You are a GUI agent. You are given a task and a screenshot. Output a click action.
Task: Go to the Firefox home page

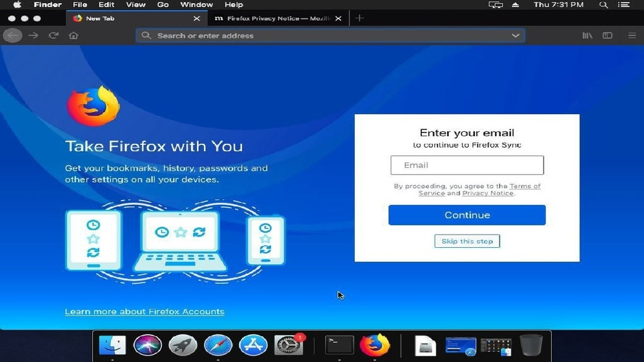pos(73,35)
